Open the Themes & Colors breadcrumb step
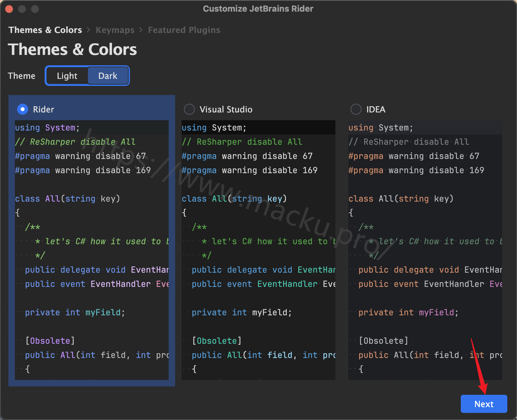The height and width of the screenshot is (420, 517). 45,30
